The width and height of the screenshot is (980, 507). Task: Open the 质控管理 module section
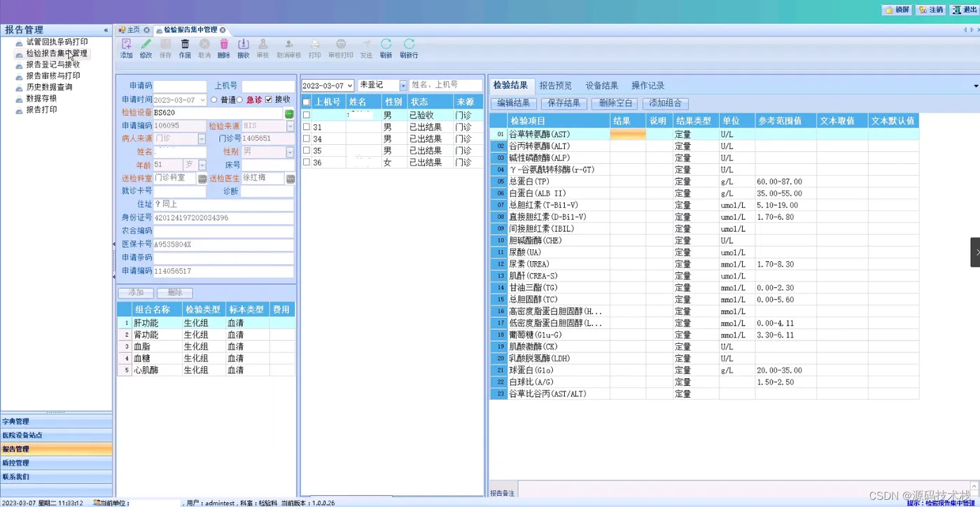[x=56, y=463]
